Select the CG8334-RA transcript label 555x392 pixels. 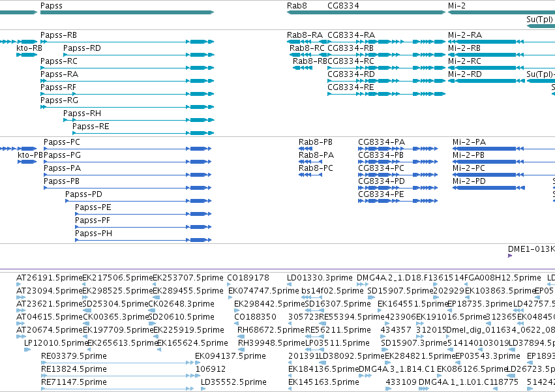coord(351,35)
